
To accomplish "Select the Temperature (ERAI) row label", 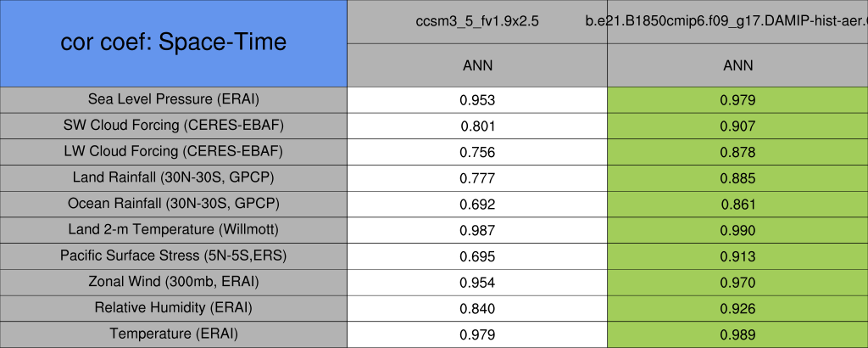I will pyautogui.click(x=174, y=334).
